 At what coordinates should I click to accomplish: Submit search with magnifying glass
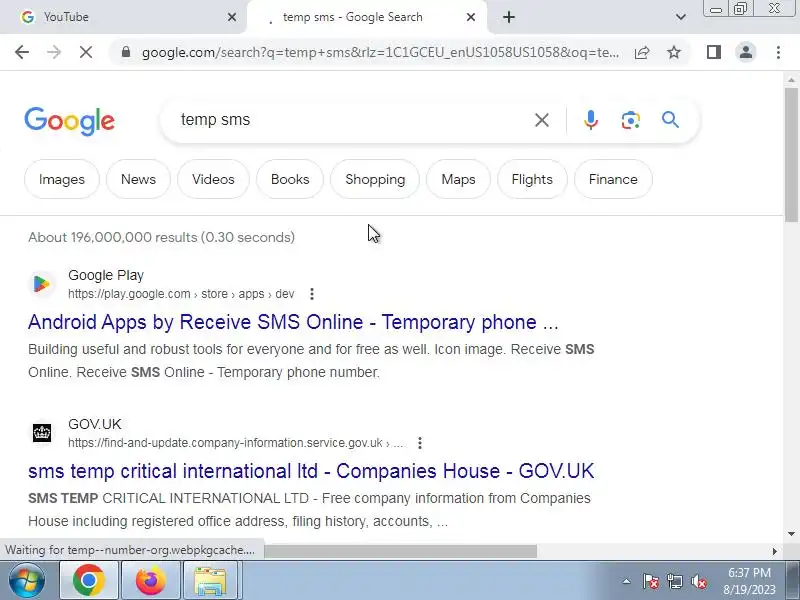tap(670, 120)
